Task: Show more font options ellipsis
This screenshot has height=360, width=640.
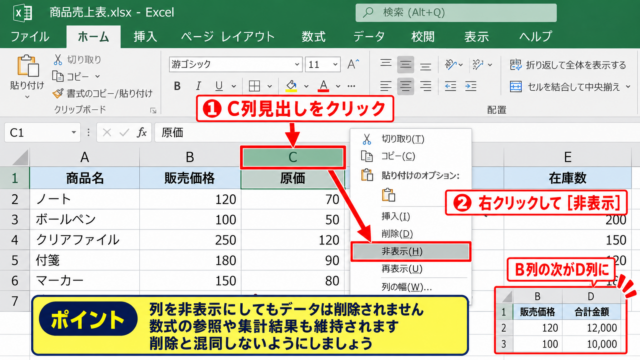Action: coord(351,86)
